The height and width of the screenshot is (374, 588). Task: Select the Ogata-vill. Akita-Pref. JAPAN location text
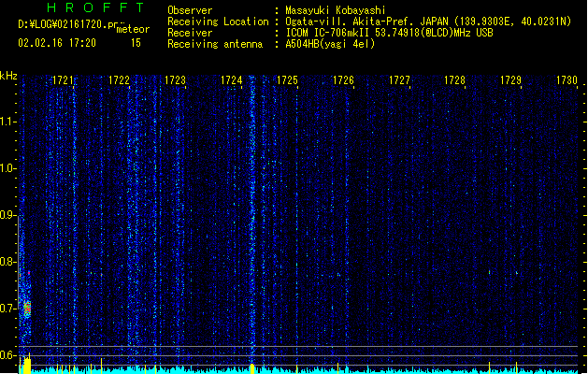click(428, 22)
